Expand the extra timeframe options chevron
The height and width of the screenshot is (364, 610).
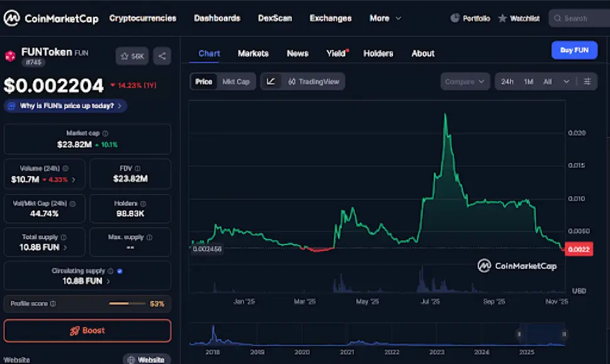565,81
